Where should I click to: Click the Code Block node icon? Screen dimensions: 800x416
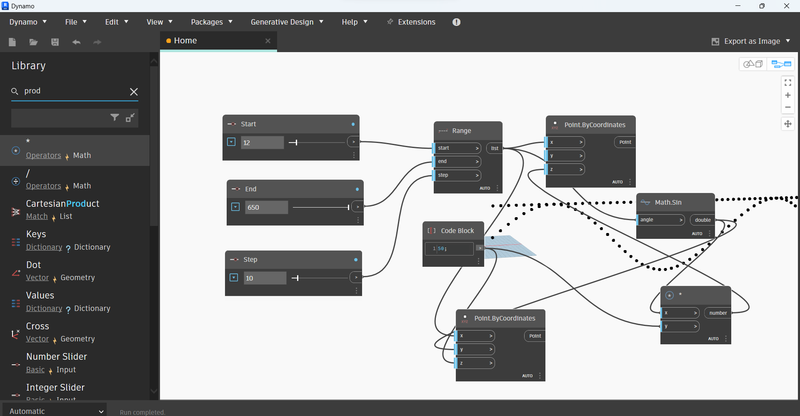pos(432,231)
